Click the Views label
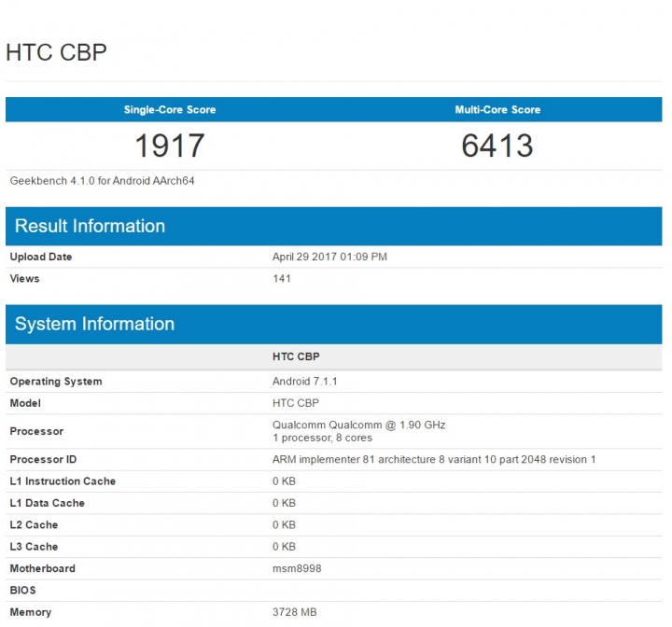This screenshot has width=672, height=627. pyautogui.click(x=24, y=279)
